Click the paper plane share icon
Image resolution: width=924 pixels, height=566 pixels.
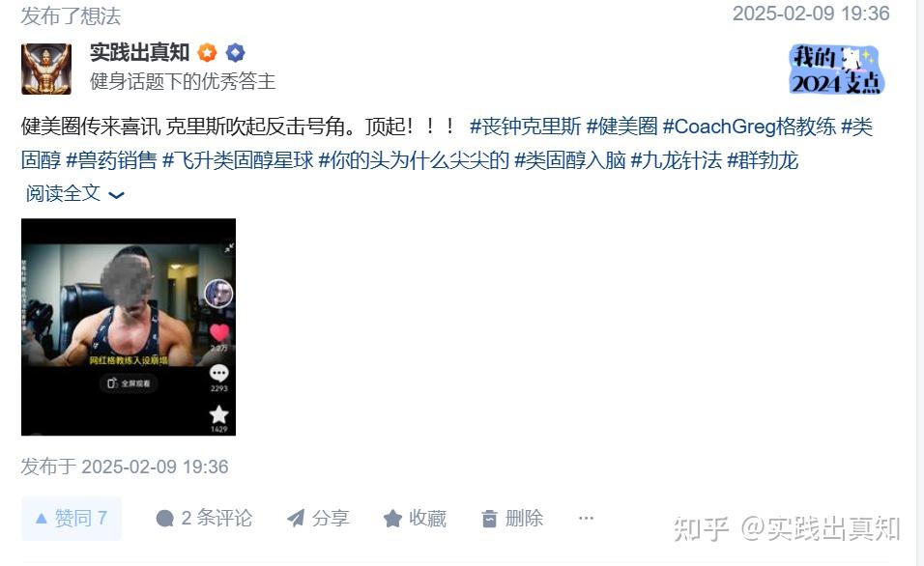coord(296,519)
